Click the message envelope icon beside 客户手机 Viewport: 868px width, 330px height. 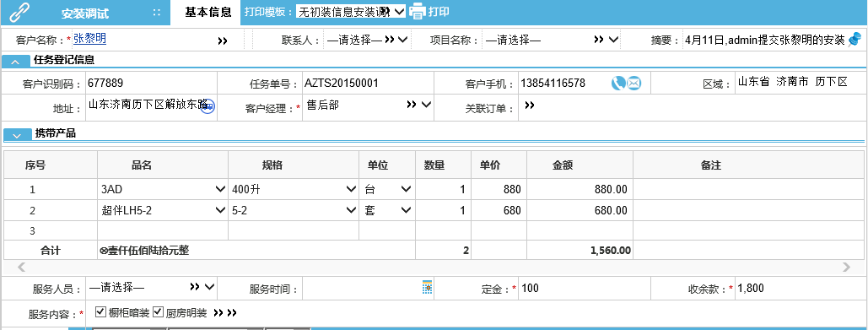(633, 83)
